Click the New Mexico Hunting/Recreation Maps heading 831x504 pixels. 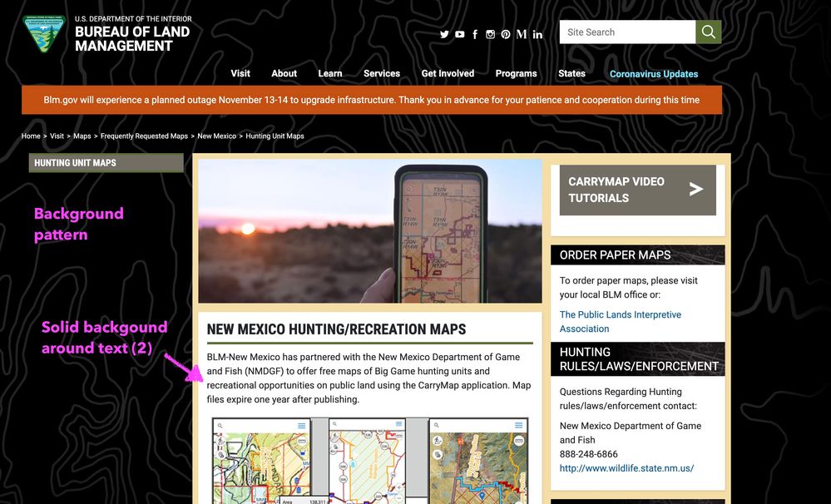[336, 329]
